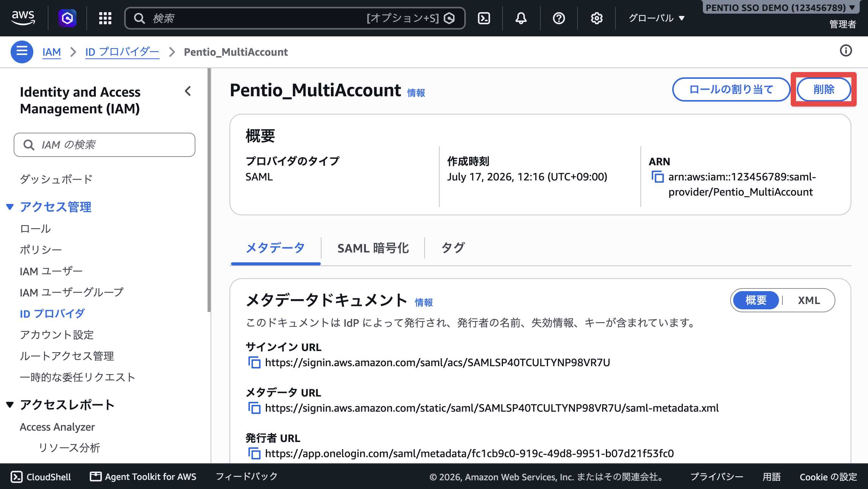Switch metadata view to XML

809,300
